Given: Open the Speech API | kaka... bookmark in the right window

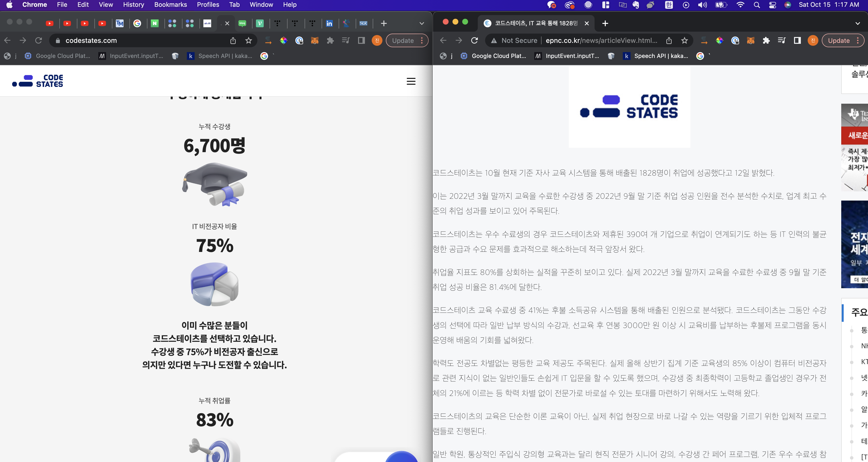Looking at the screenshot, I should coord(656,56).
